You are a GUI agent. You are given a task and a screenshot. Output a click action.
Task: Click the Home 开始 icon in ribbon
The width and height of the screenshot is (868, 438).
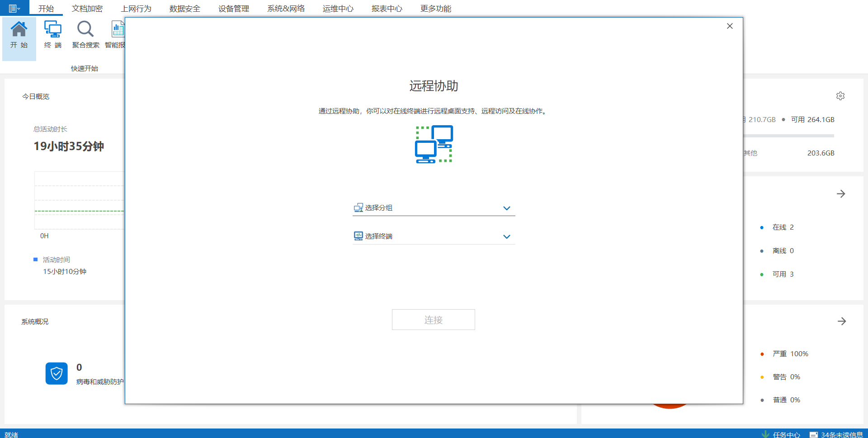[x=19, y=35]
